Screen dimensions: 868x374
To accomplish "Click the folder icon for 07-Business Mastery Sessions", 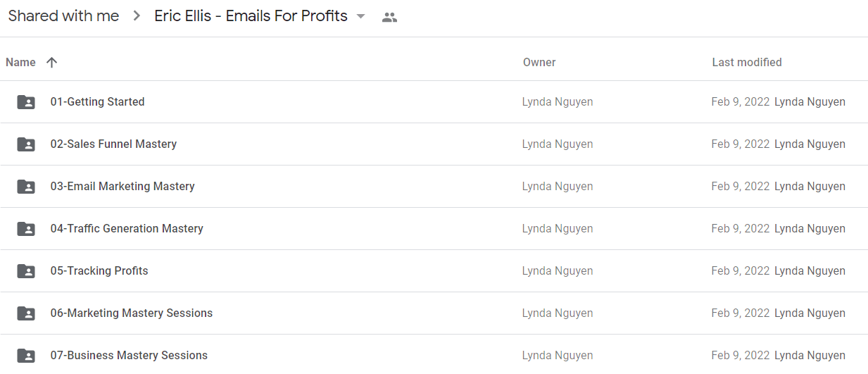I will [x=26, y=356].
